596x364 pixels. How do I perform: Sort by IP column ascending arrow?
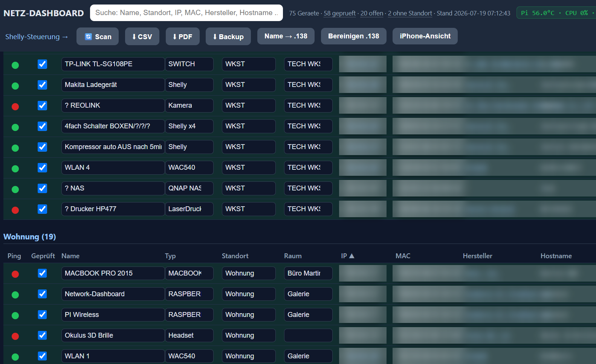point(352,256)
